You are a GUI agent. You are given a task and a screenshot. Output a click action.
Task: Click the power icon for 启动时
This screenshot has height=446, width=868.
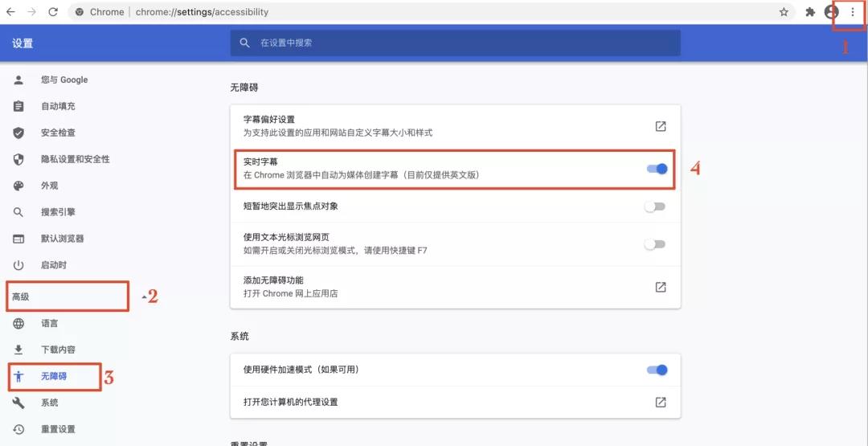tap(18, 265)
